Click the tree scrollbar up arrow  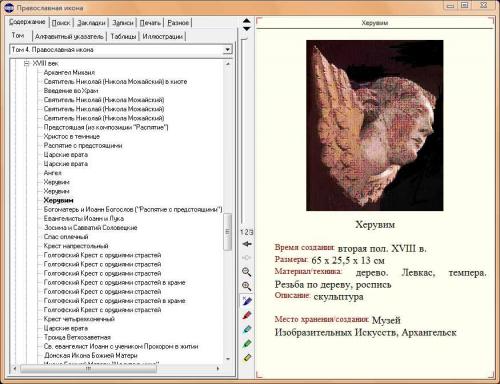[x=228, y=63]
